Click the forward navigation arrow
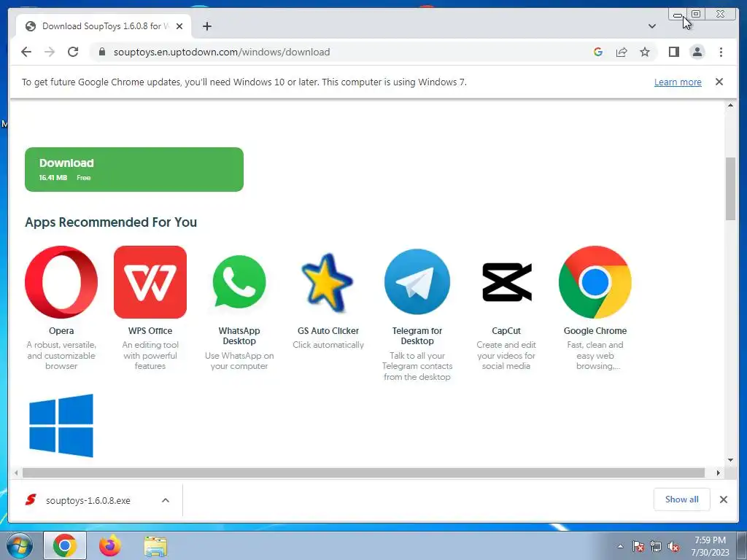This screenshot has height=560, width=747. click(50, 52)
